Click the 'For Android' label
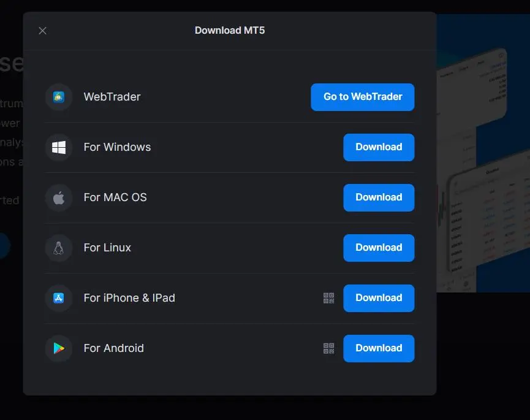 coord(113,348)
